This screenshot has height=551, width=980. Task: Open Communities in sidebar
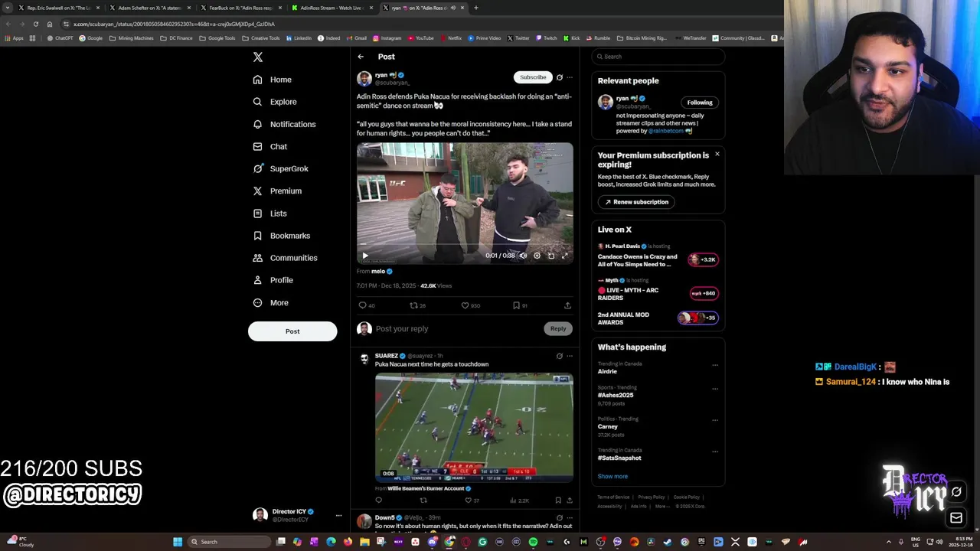[x=285, y=258]
